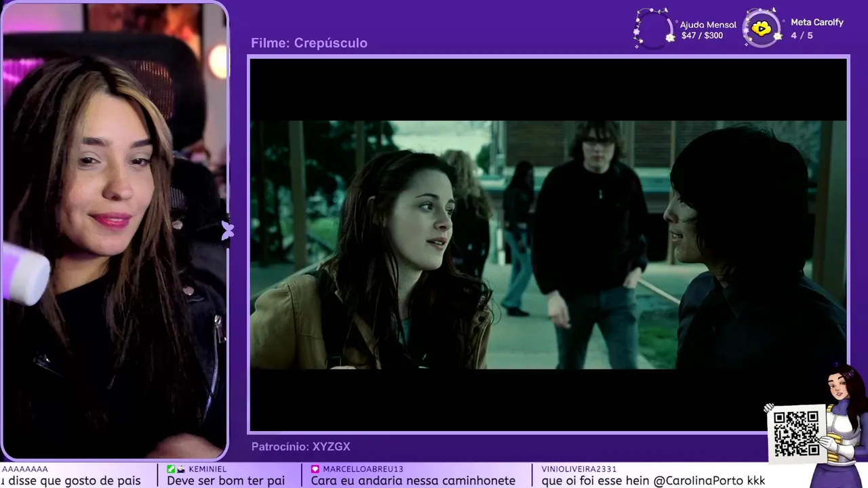Click the 'Patrocínio: XYZGX' sponsor text
This screenshot has height=488, width=868.
pyautogui.click(x=300, y=447)
